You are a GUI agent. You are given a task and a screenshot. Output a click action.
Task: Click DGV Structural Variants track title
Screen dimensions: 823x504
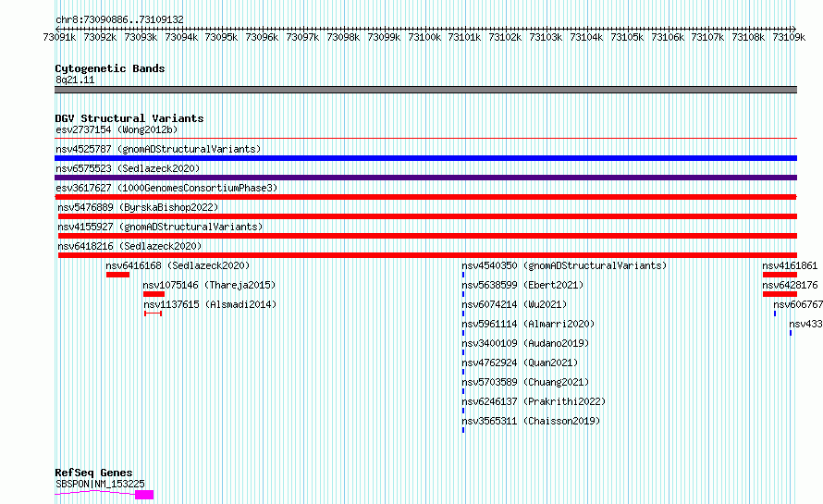[129, 118]
